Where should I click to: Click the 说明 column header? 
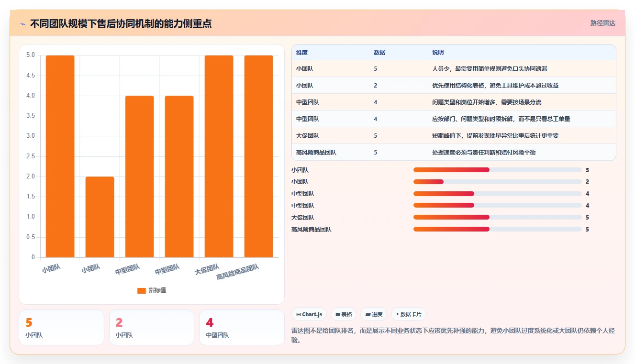click(x=438, y=52)
